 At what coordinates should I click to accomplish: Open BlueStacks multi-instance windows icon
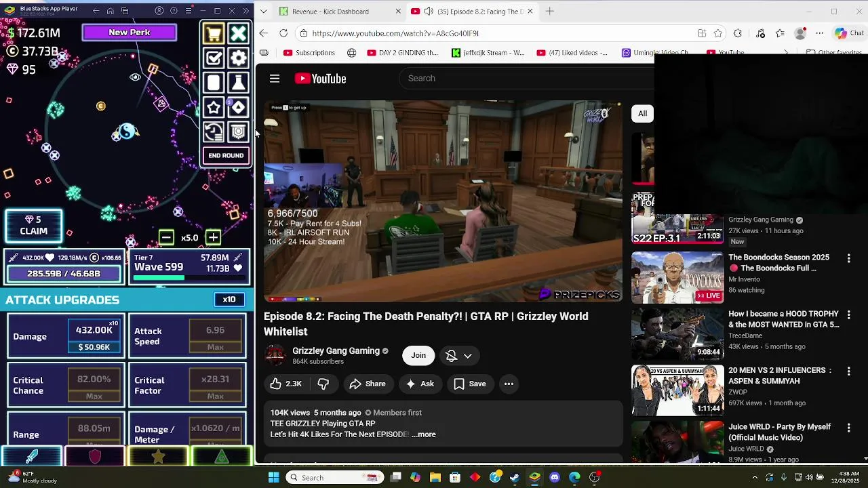coord(125,11)
